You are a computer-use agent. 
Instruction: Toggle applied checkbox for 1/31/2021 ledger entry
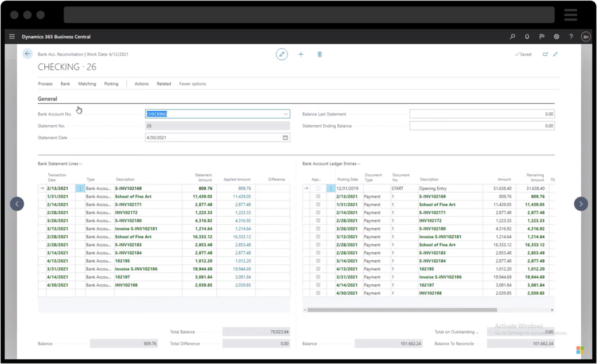pos(318,204)
